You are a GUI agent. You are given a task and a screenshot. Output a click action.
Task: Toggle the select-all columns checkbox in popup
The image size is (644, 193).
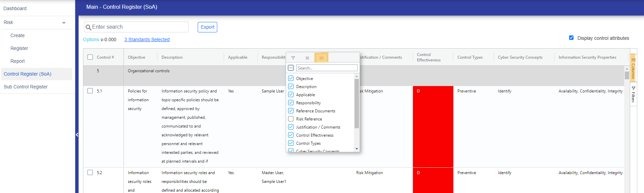(291, 68)
